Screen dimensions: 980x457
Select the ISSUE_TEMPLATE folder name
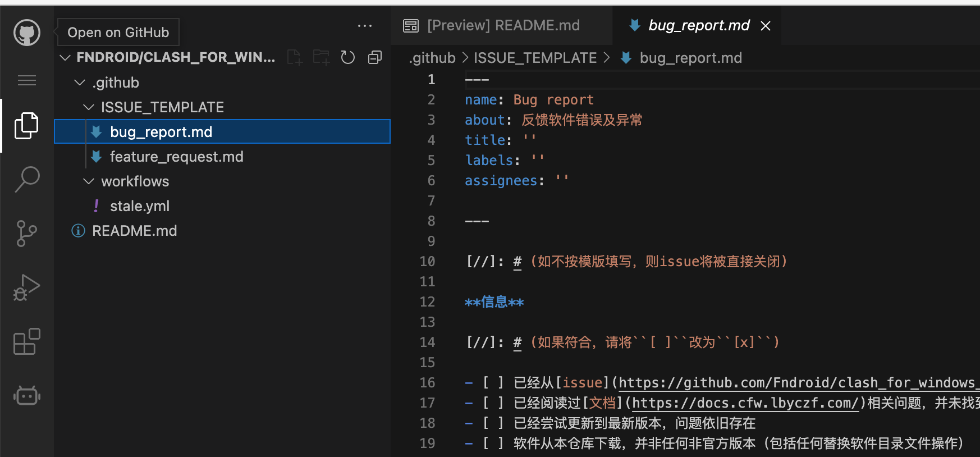pyautogui.click(x=163, y=107)
